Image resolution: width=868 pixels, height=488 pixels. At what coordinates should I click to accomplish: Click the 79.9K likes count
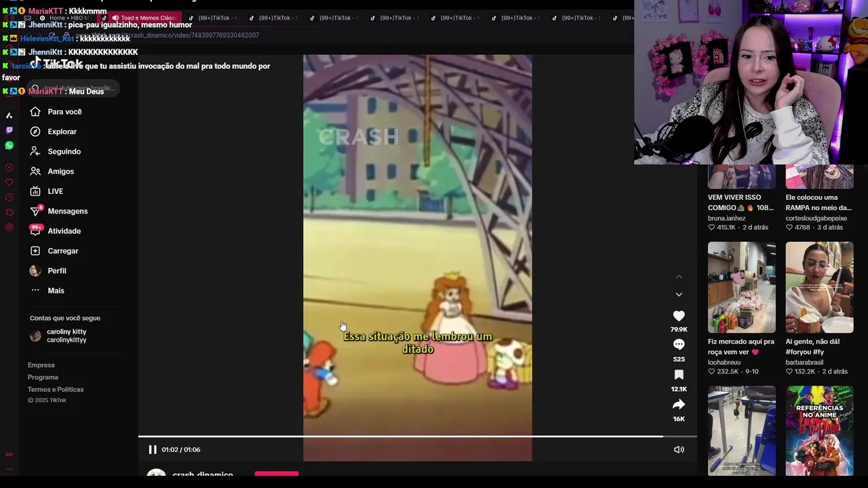point(679,329)
